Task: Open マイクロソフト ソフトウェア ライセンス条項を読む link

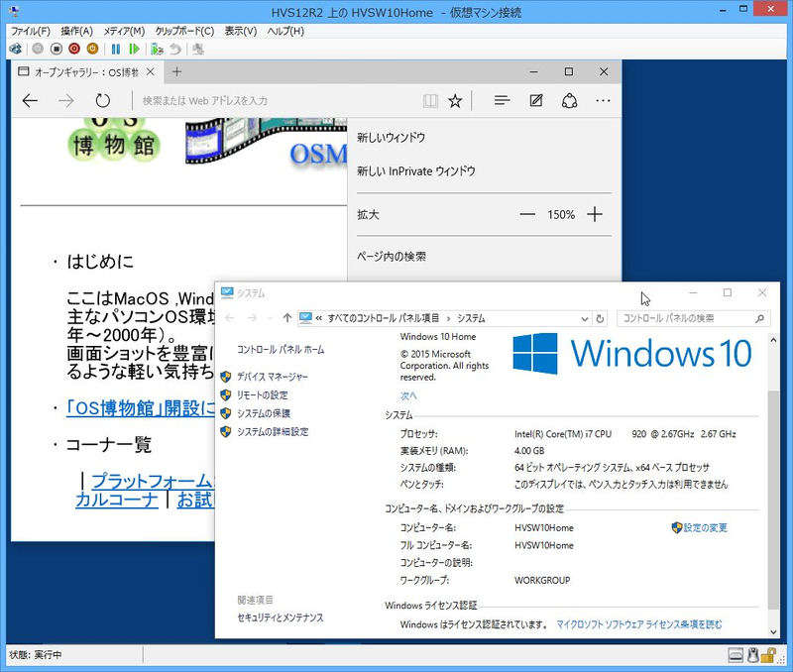Action: point(639,624)
